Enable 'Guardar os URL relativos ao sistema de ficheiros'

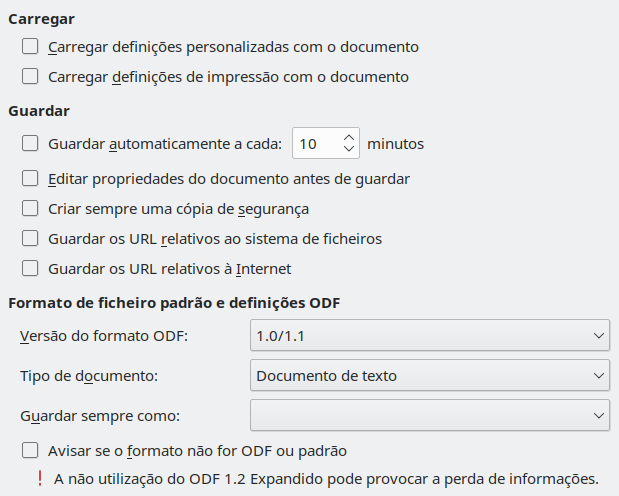pyautogui.click(x=30, y=239)
